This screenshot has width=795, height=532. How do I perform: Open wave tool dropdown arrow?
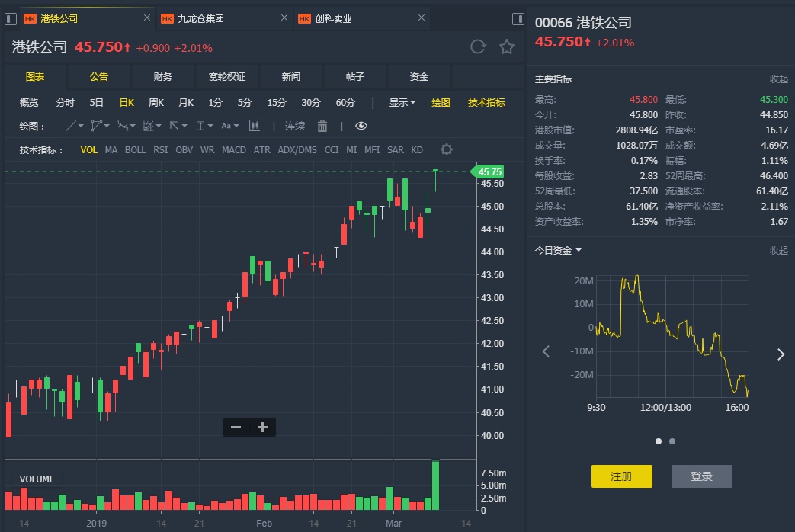[x=133, y=126]
